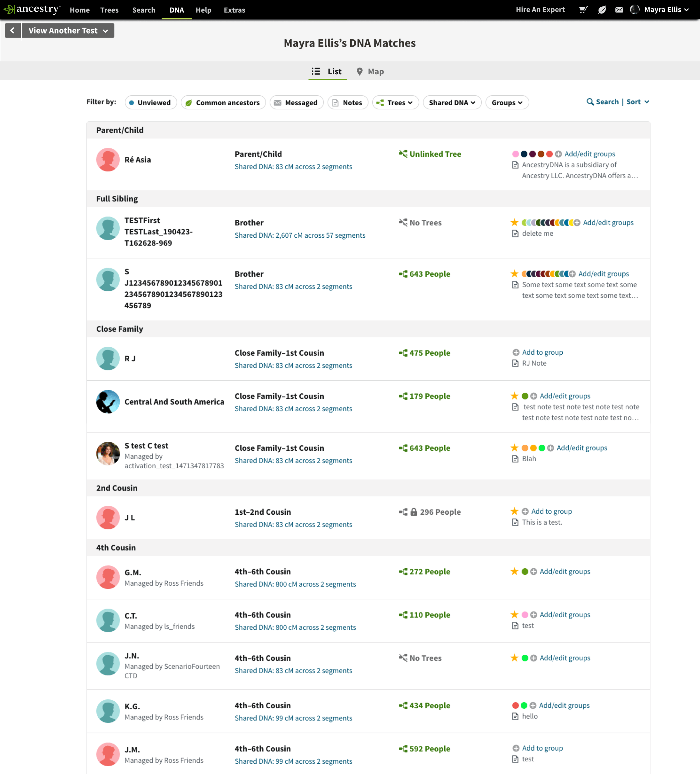Expand the Groups filter dropdown
The image size is (700, 778).
[x=507, y=103]
